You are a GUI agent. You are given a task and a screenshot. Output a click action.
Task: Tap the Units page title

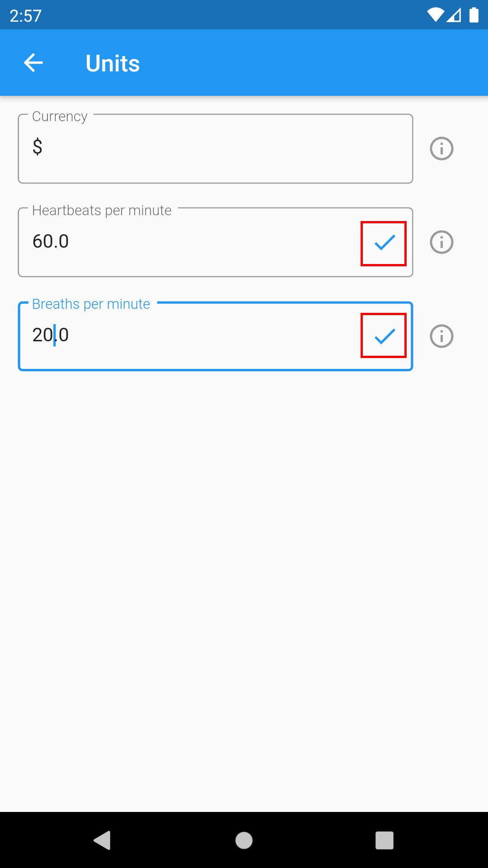(113, 63)
